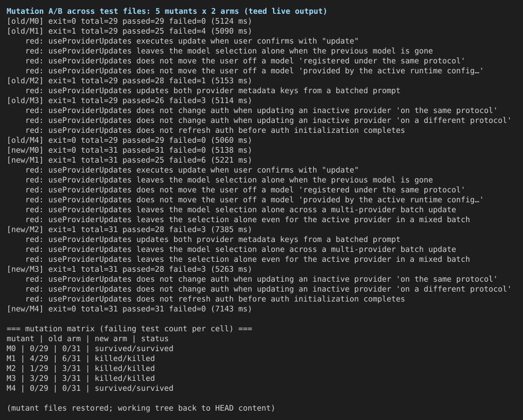Click the M2 1/29 matrix row

(81, 369)
